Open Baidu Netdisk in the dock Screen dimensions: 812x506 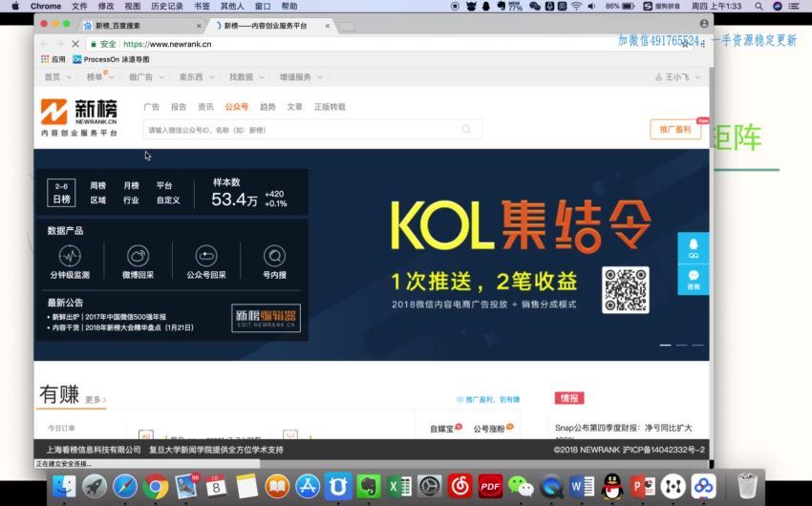703,487
